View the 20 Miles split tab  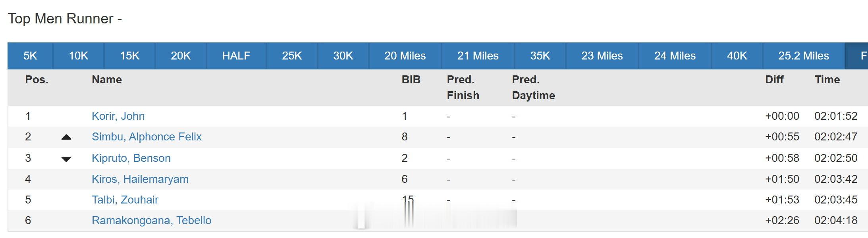(x=405, y=56)
